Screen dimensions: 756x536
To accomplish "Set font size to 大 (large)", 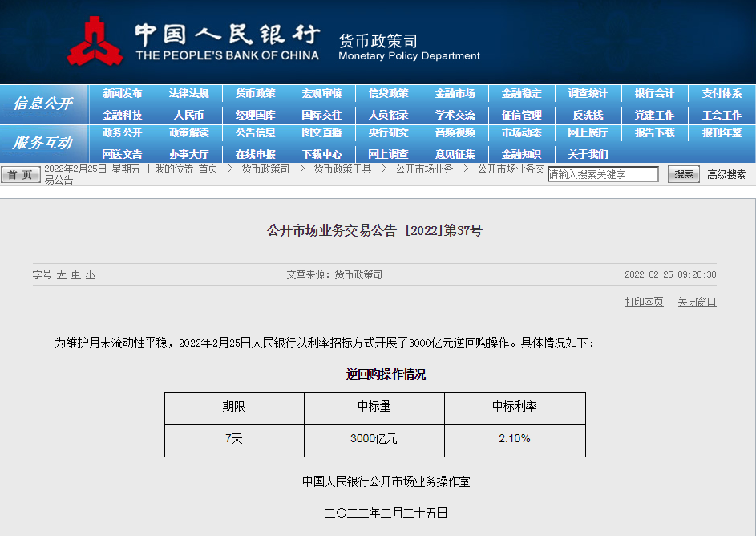I will click(x=61, y=274).
